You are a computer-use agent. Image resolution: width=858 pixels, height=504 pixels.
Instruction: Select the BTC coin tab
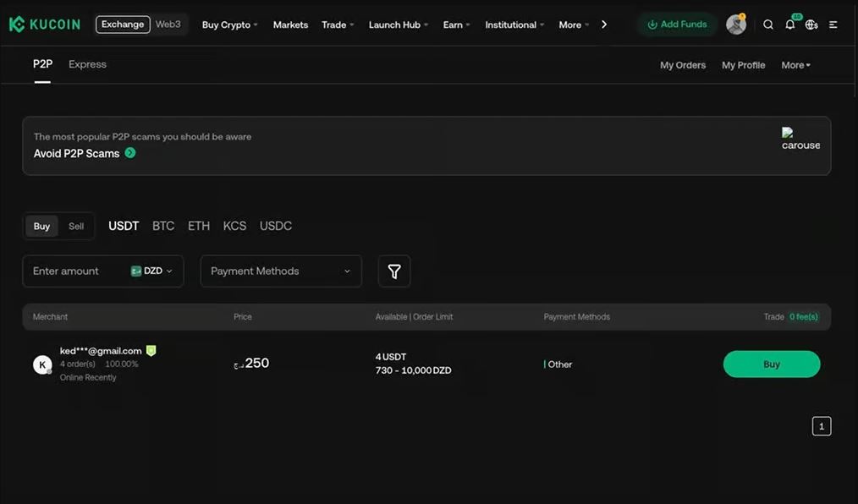[163, 226]
